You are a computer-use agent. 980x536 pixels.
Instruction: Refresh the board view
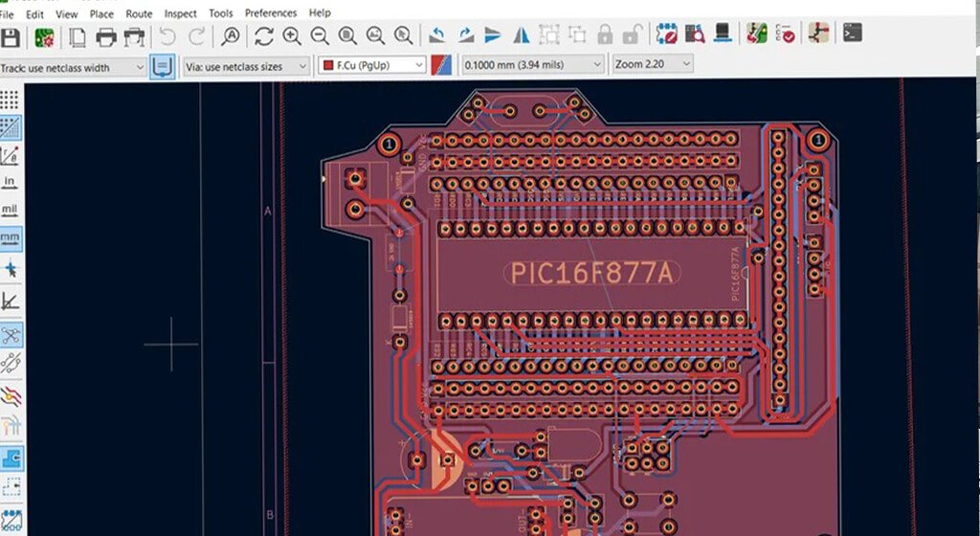click(264, 36)
